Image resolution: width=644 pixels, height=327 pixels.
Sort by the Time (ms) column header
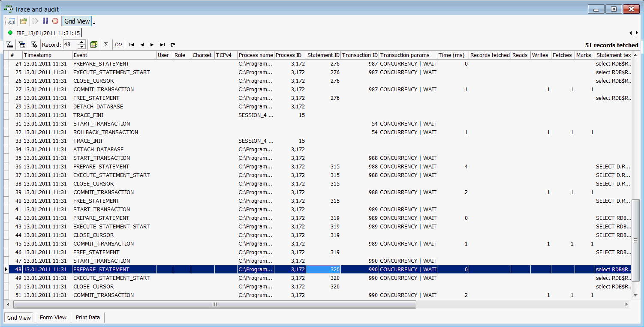(453, 55)
